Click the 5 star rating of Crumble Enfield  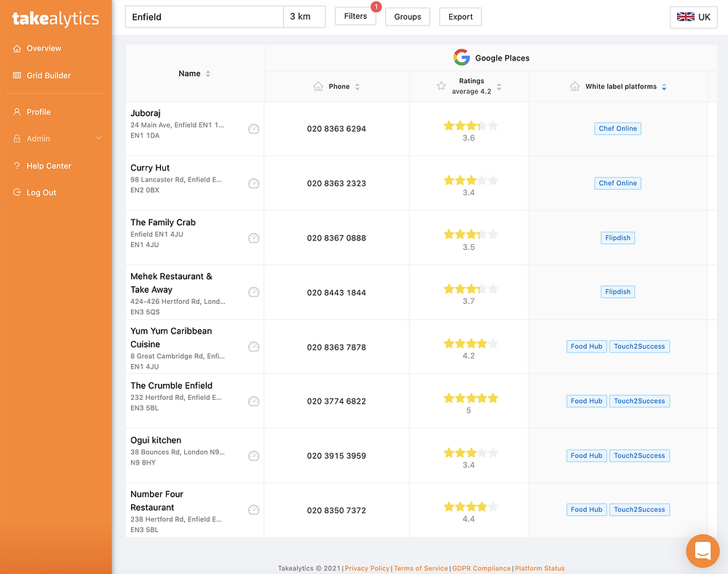pyautogui.click(x=471, y=398)
